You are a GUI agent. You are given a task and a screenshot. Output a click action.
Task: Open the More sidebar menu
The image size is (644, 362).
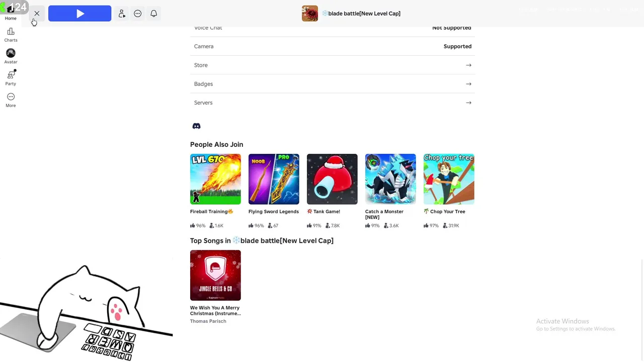pyautogui.click(x=11, y=100)
